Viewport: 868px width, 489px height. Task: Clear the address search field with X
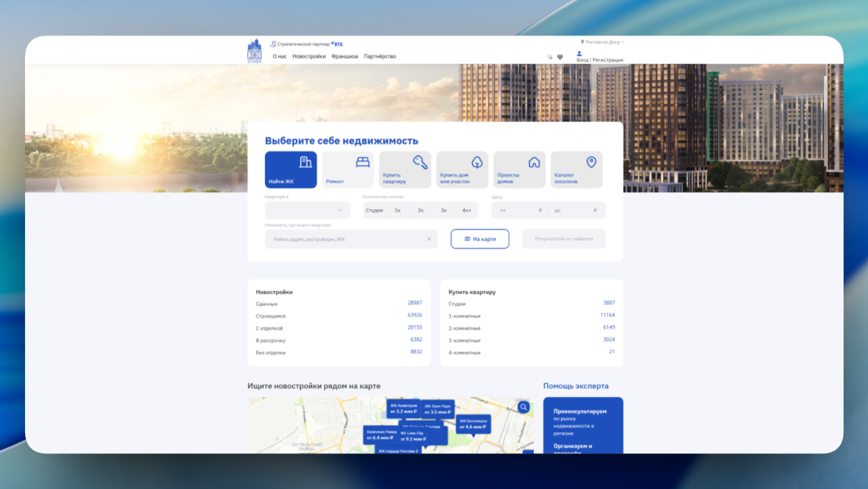(429, 239)
